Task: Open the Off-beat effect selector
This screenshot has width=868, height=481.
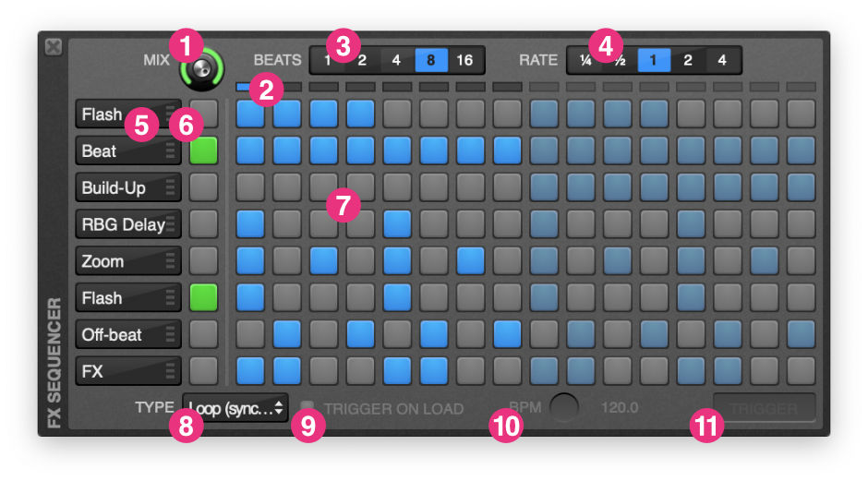Action: click(127, 334)
